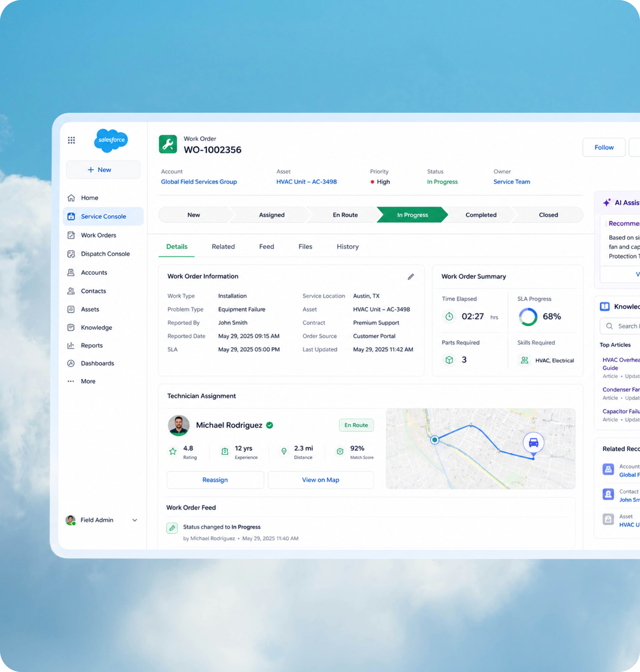The width and height of the screenshot is (640, 672).
Task: Click the Home house icon in sidebar
Action: coord(71,198)
